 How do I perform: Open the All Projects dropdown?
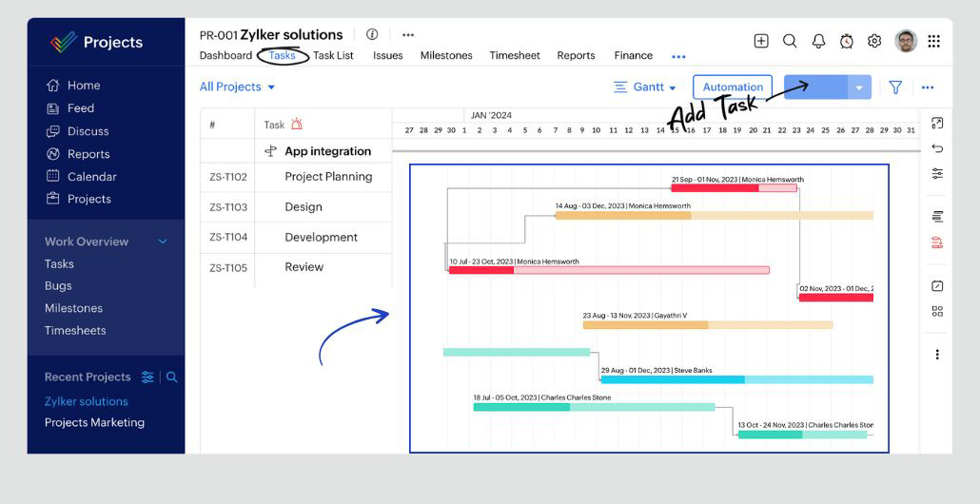(x=238, y=87)
